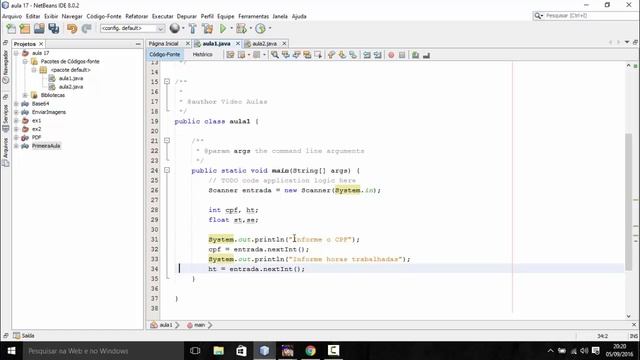The width and height of the screenshot is (640, 360).
Task: Open File Explorer from the taskbar
Action: coord(219,351)
